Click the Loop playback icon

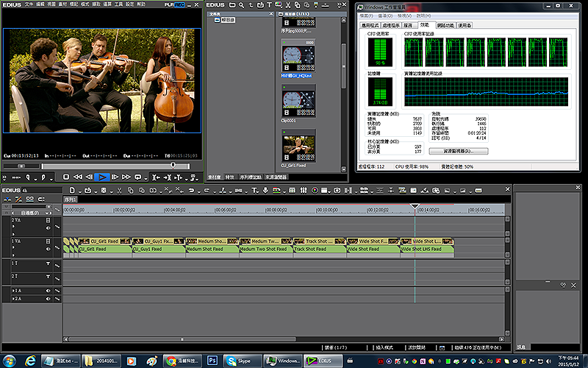click(138, 177)
